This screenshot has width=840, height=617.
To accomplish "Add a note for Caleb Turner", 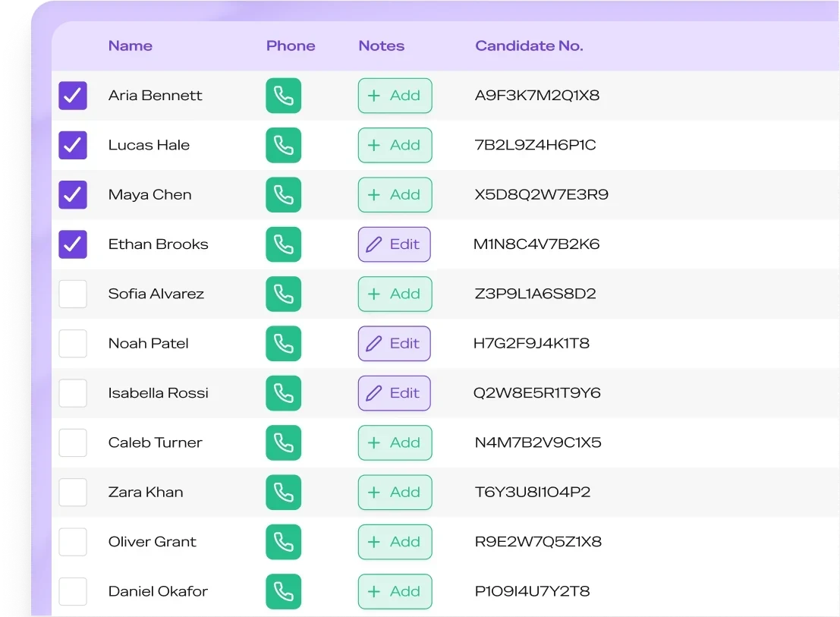I will [x=395, y=443].
